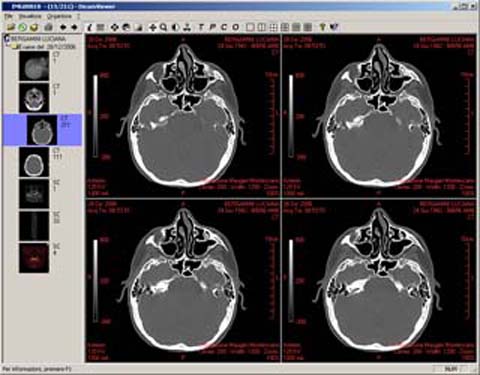
Task: Click grayscale bar in top-left CT view
Action: (96, 116)
